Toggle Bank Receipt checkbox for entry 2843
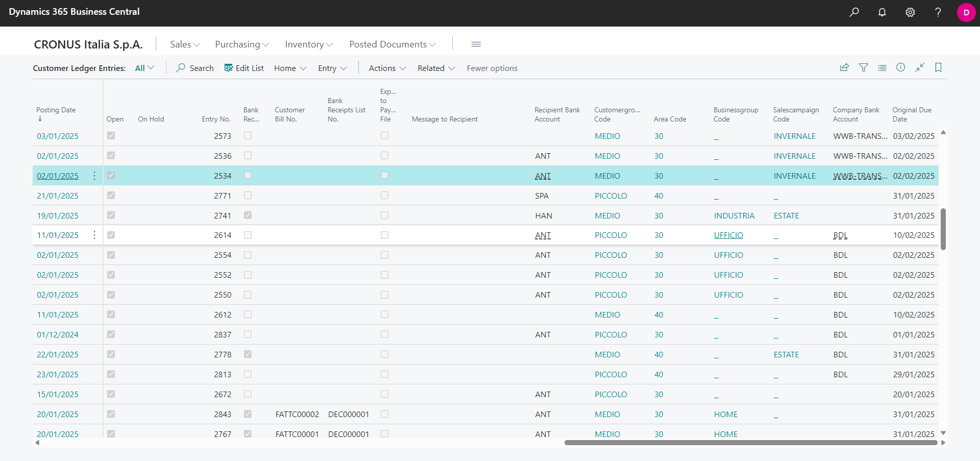 (248, 414)
